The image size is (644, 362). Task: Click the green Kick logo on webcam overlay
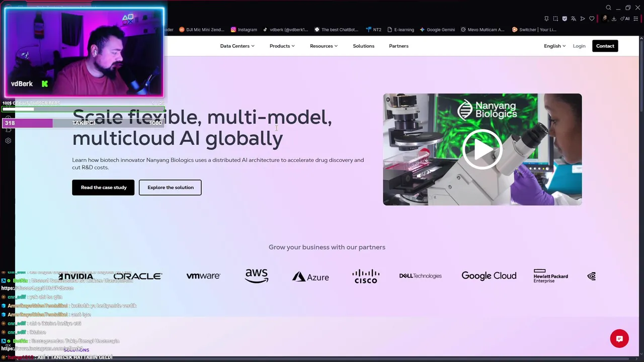click(45, 84)
